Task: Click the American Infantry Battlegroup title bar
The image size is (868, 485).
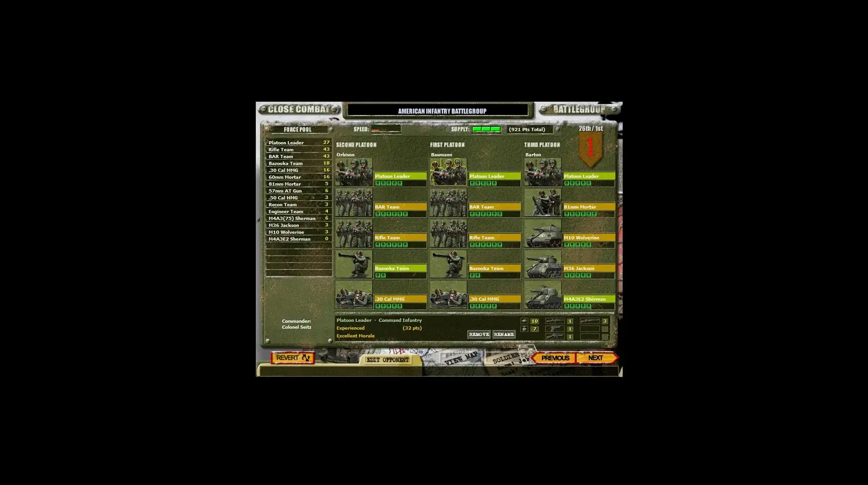Action: coord(437,111)
